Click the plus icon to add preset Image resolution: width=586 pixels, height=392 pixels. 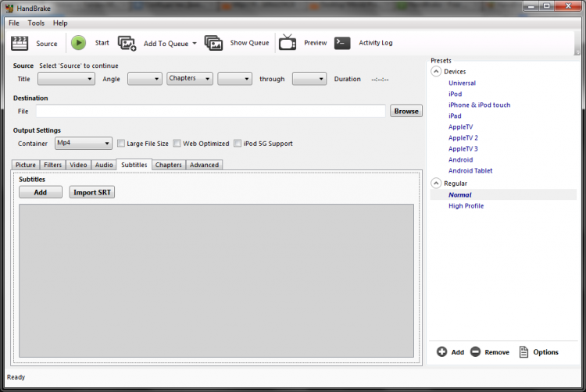pyautogui.click(x=441, y=351)
